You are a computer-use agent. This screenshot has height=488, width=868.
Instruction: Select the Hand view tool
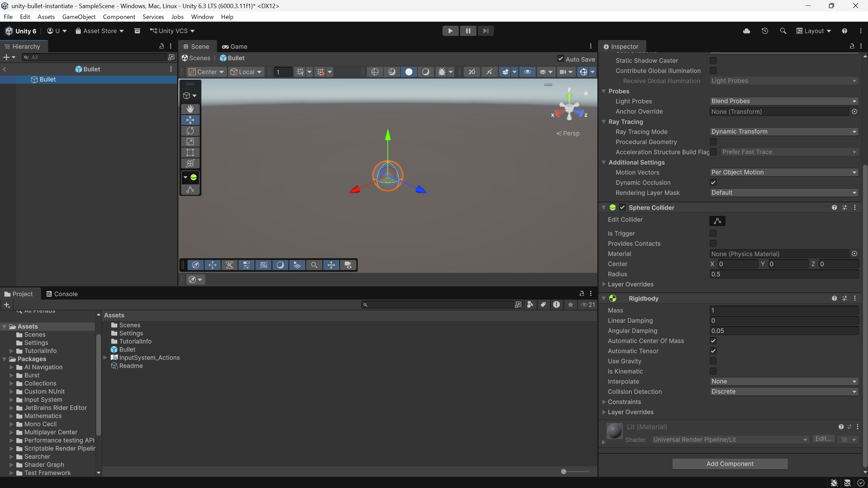(x=190, y=109)
